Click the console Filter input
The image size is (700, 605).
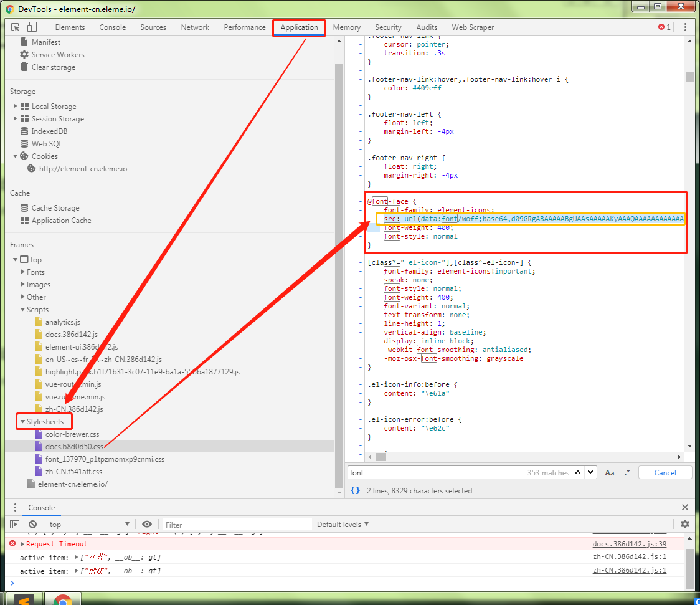point(237,525)
